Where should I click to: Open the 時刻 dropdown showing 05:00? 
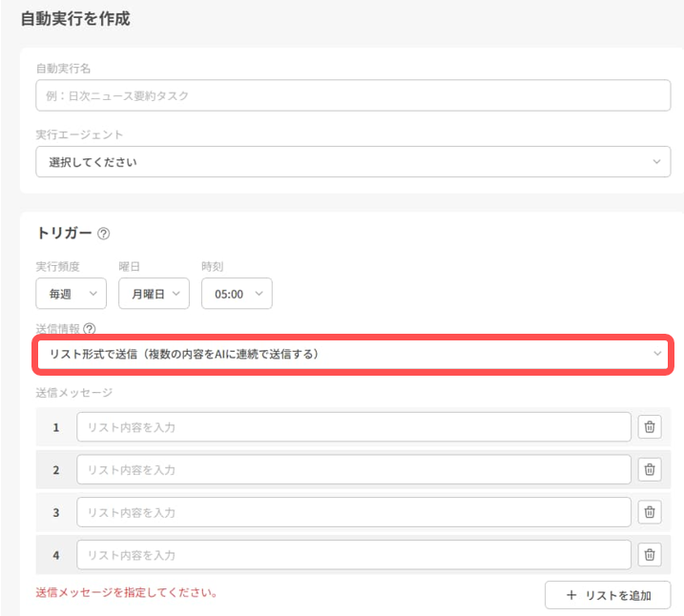237,294
